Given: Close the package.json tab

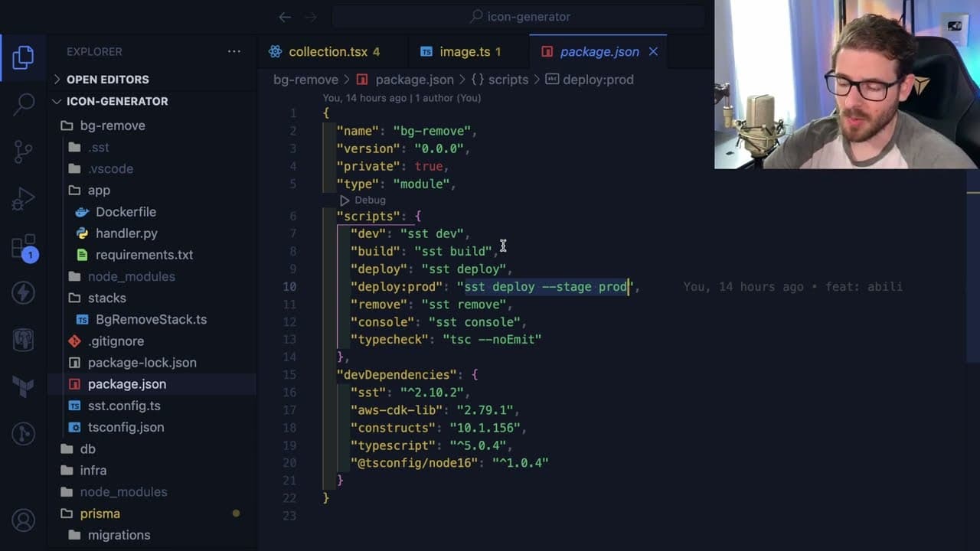Looking at the screenshot, I should 653,52.
